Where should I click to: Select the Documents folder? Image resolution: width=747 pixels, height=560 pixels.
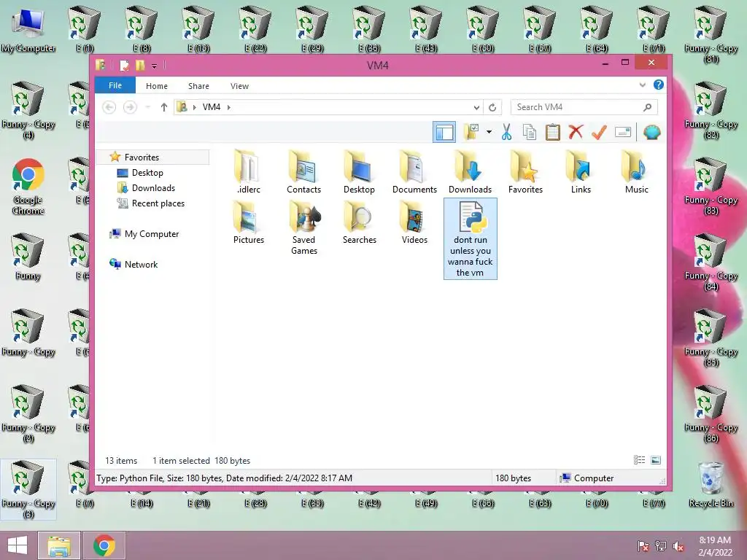(414, 172)
